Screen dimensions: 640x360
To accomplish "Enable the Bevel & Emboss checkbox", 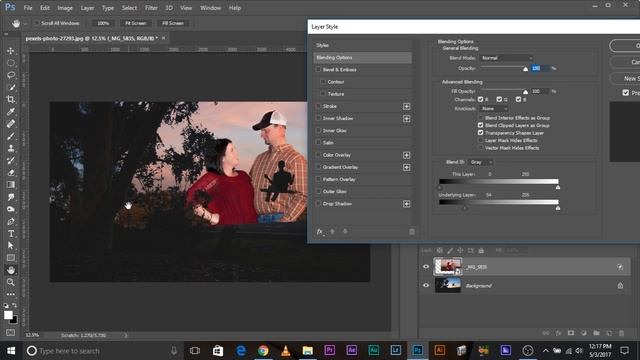I will click(x=318, y=69).
